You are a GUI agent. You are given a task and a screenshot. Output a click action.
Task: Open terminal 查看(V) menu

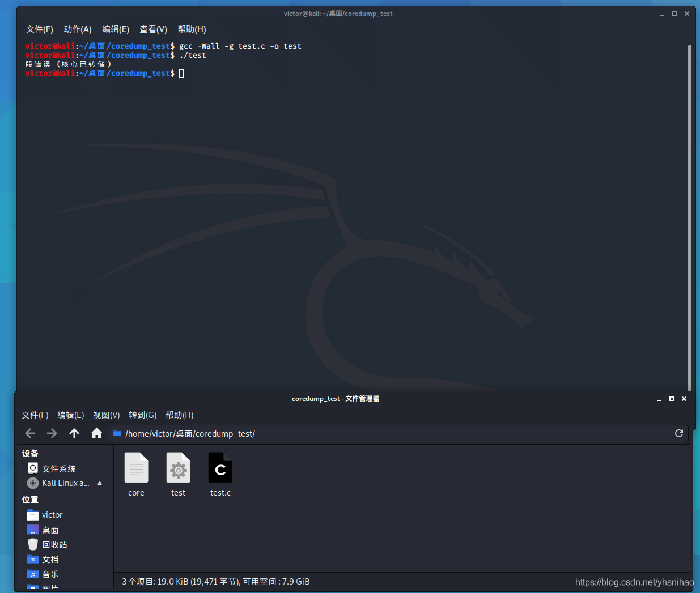[154, 29]
